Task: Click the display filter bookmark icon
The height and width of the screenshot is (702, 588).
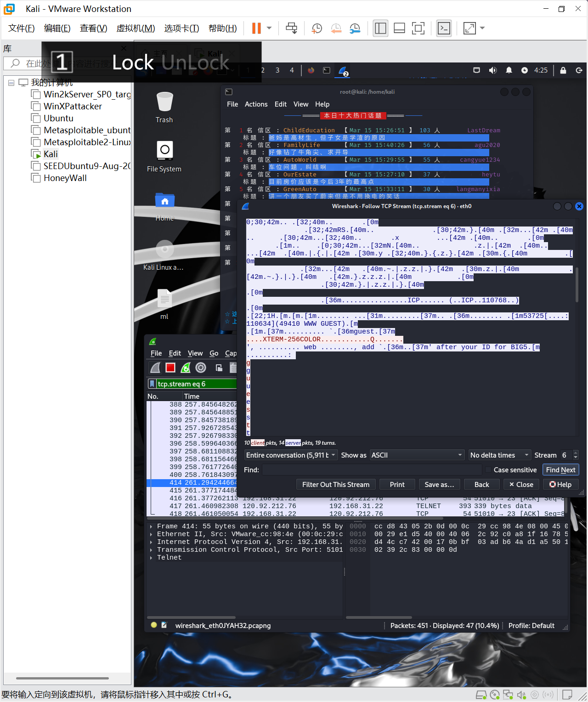Action: tap(152, 384)
